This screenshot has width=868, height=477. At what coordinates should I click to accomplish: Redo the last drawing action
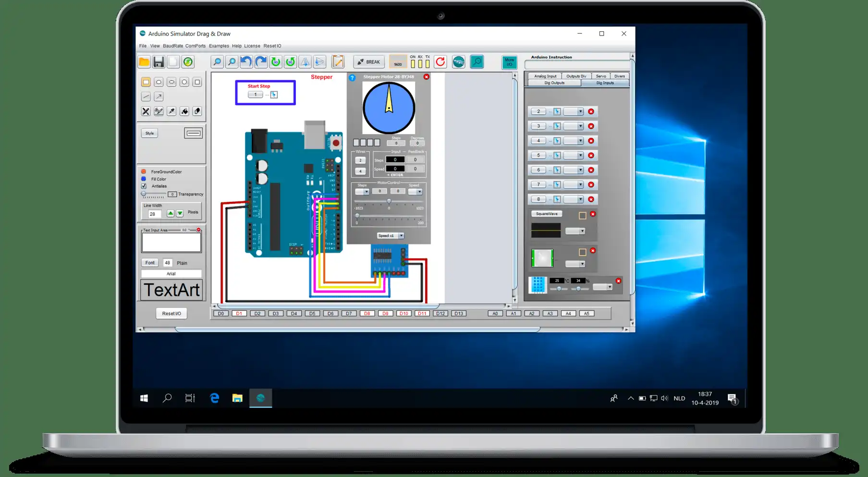pos(261,62)
